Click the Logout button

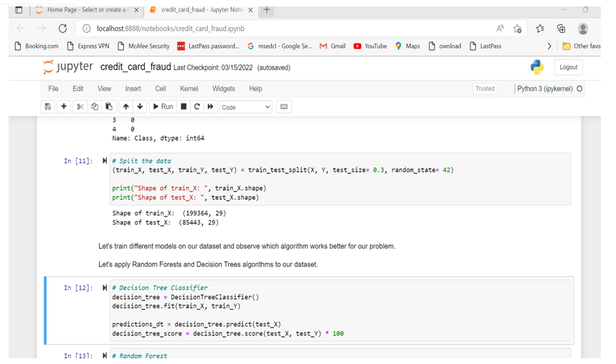click(x=568, y=67)
